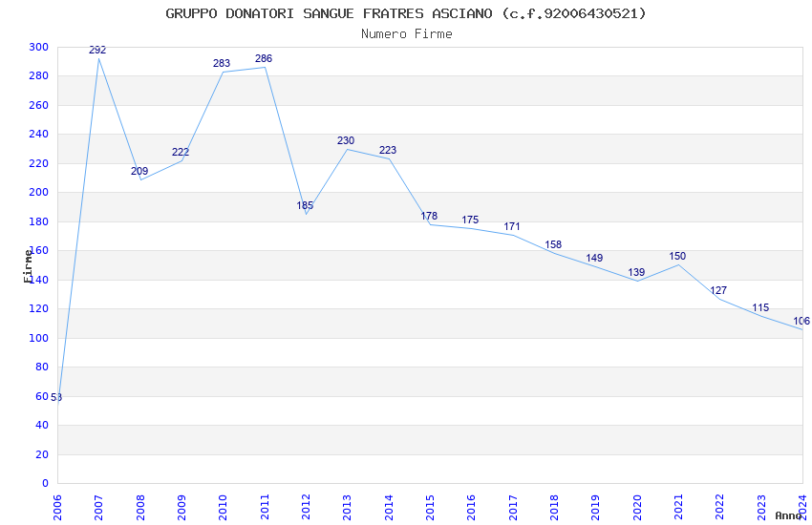This screenshot has height=525, width=812.
Task: Click the x-axis year label 2017
Action: coord(513,508)
